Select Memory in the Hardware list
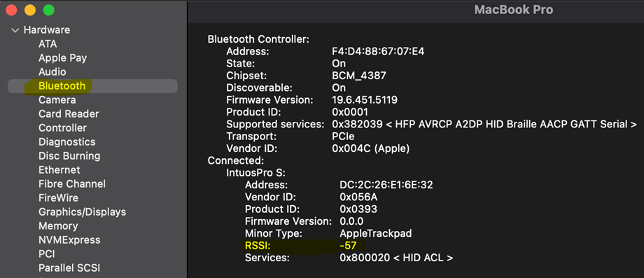Screen dimensions: 644x278 click(58, 226)
